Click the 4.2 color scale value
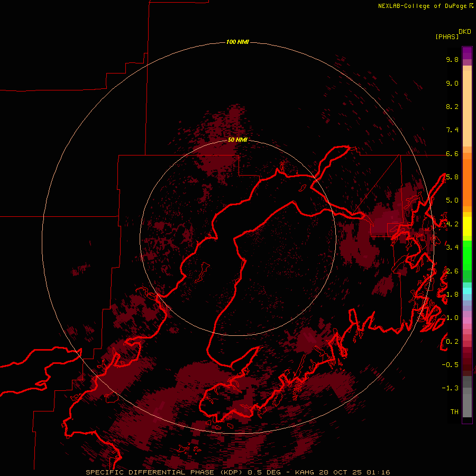 click(x=452, y=224)
